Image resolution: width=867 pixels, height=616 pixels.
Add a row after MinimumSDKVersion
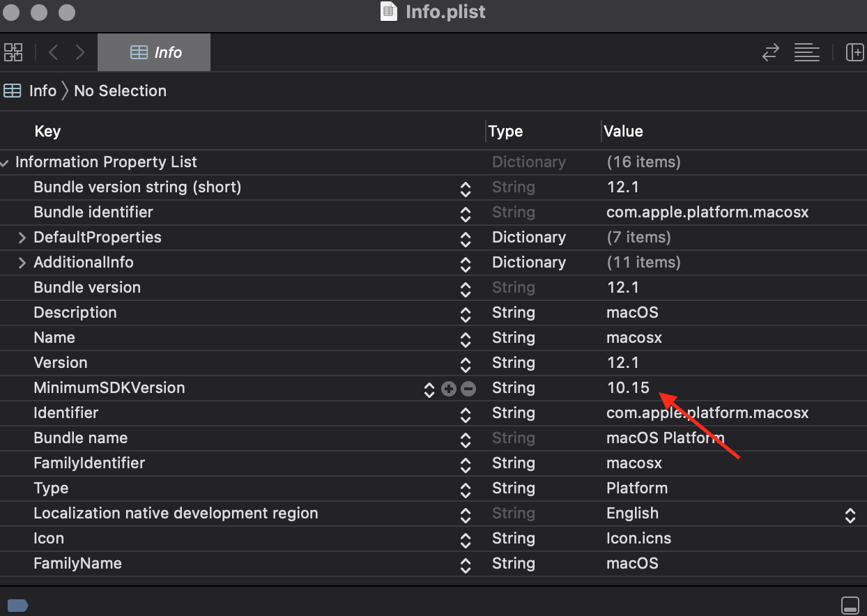[449, 389]
